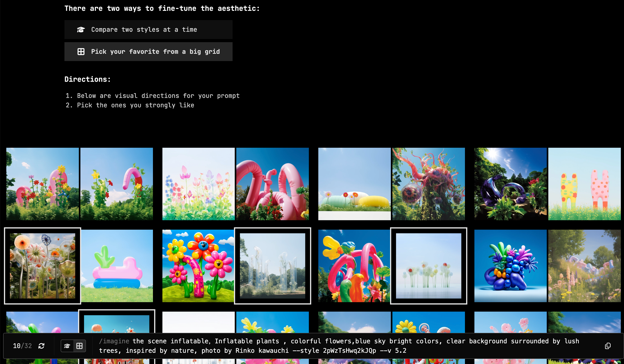
Task: Click the grid icon in Pick favorite button
Action: (81, 51)
